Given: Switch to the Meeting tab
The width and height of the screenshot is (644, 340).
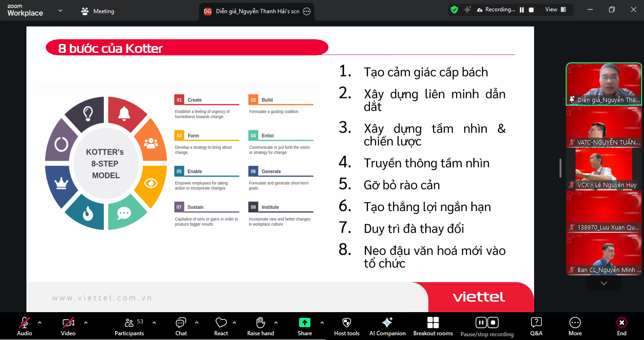Looking at the screenshot, I should [98, 11].
